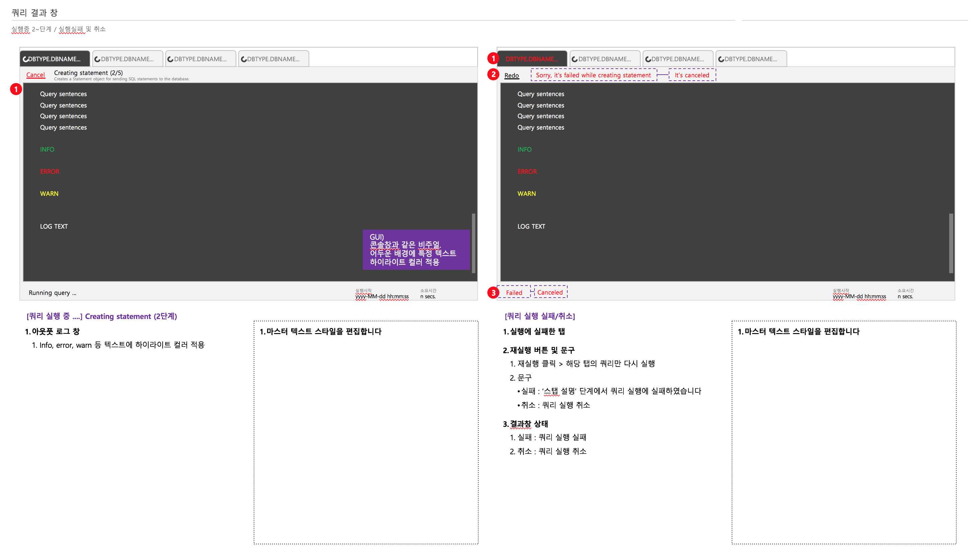The image size is (980, 551).
Task: Click the spinner icon on the second DBTYPE.DBNAME tab
Action: [x=98, y=59]
